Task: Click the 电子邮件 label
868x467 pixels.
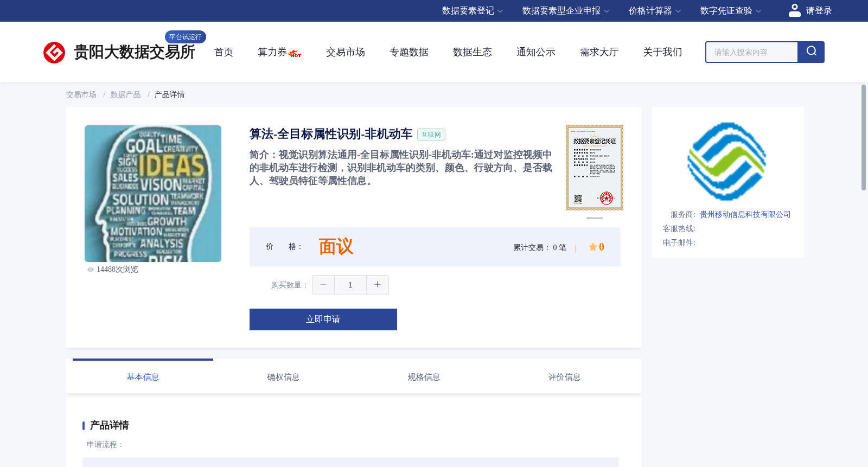Action: 679,243
